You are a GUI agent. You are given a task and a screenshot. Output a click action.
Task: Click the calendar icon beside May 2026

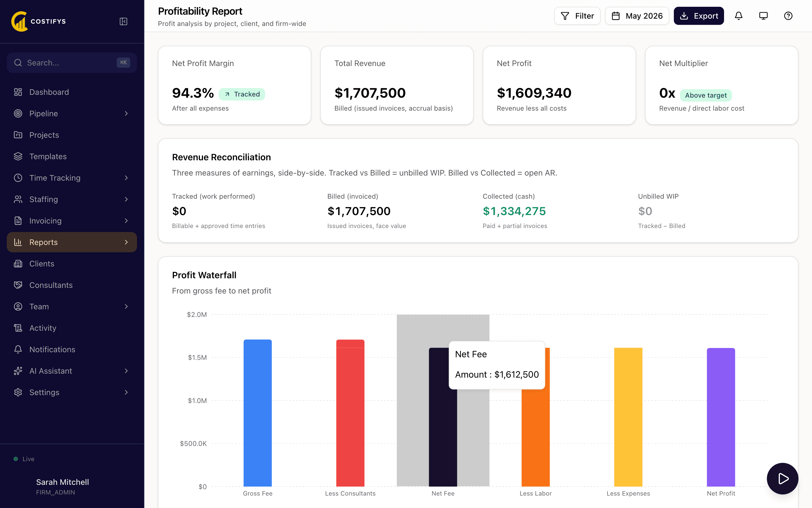tap(616, 16)
